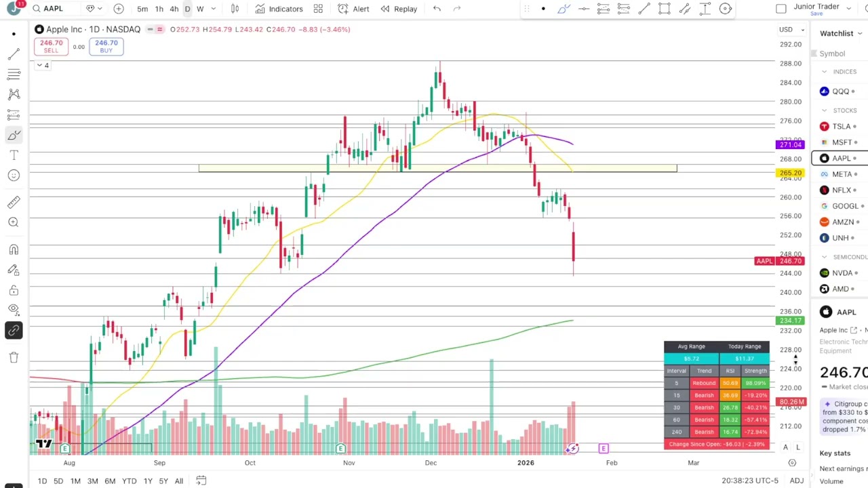Toggle ADJ adjusted data at bottom right

(x=797, y=481)
